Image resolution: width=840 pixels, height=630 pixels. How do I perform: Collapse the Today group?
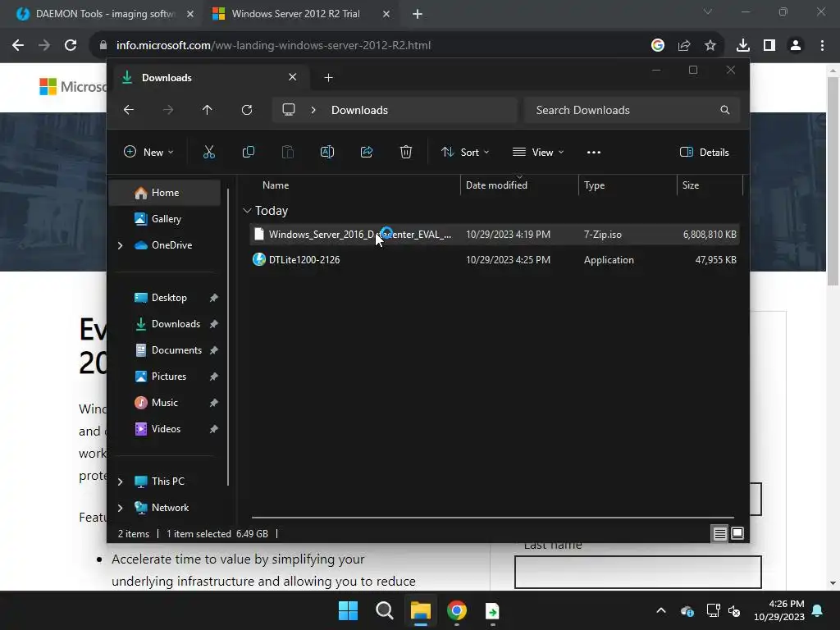(247, 211)
